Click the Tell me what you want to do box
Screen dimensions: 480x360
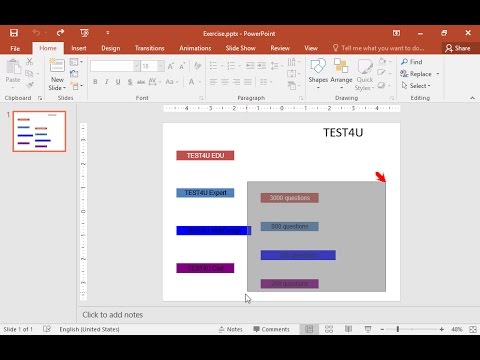(379, 48)
